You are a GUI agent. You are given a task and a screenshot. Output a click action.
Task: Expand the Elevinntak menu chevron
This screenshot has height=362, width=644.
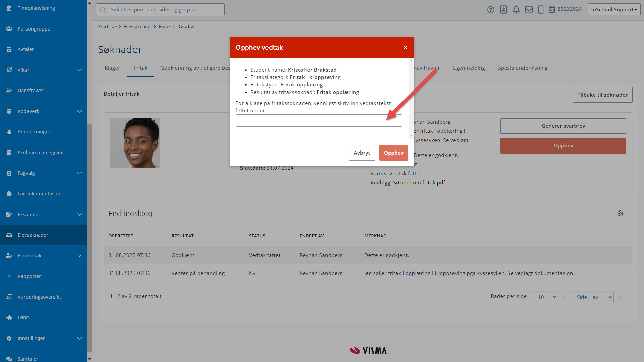pos(79,256)
